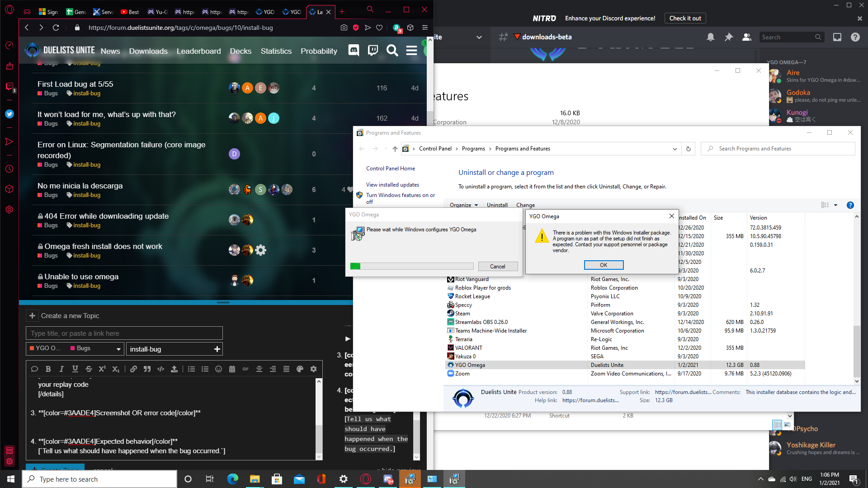Image resolution: width=868 pixels, height=488 pixels.
Task: Open Control Panel Home link
Action: coord(391,169)
